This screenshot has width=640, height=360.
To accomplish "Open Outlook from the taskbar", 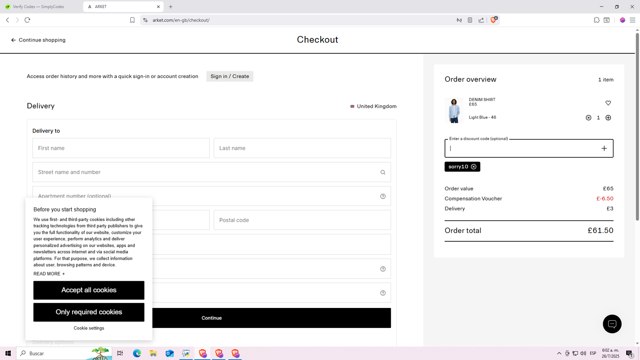I will pos(170,353).
